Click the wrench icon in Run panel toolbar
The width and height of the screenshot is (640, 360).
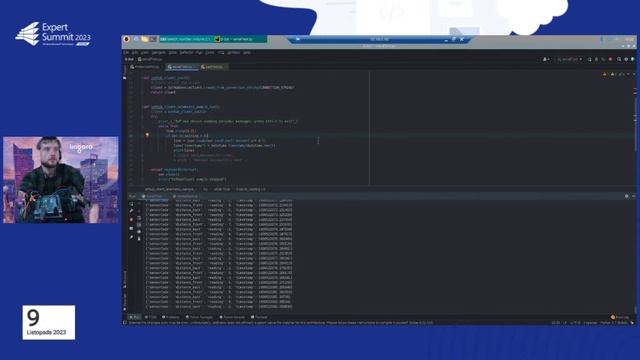click(x=131, y=211)
